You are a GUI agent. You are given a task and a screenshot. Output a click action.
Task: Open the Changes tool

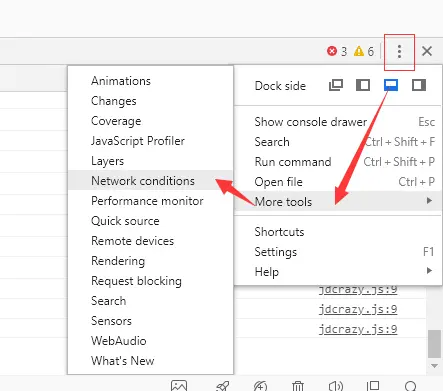point(150,101)
